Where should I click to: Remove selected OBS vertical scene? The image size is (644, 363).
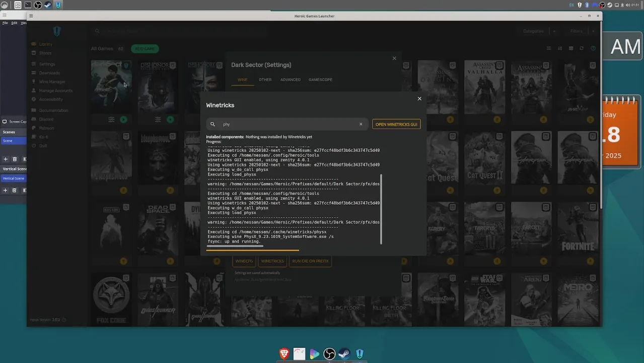tap(15, 191)
